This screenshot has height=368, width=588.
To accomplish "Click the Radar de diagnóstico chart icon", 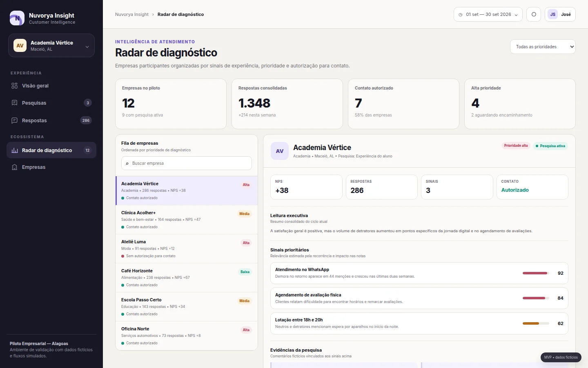I will click(x=15, y=150).
